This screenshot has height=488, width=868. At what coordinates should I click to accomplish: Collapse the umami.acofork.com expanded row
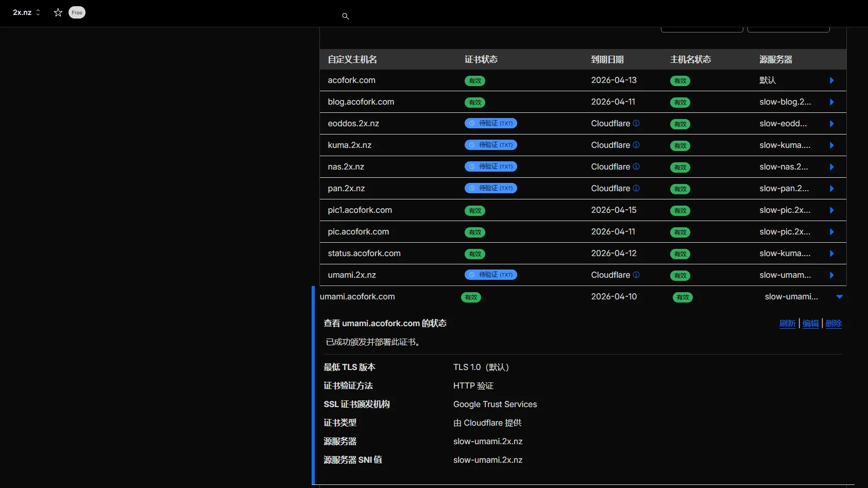pyautogui.click(x=839, y=297)
